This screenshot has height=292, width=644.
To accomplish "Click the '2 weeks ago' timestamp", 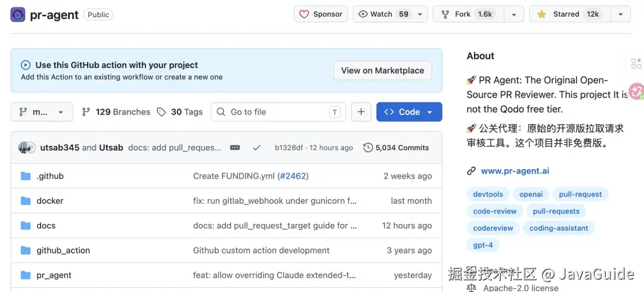I will tap(407, 176).
